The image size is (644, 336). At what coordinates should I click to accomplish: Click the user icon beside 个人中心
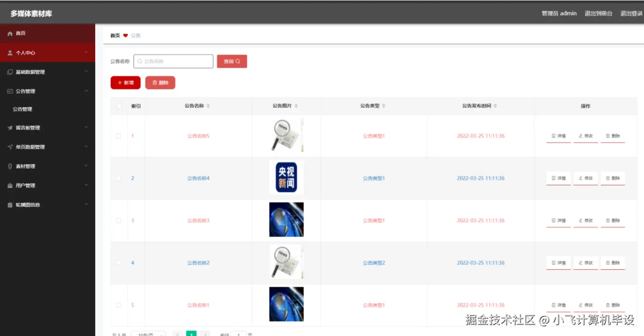click(x=10, y=53)
